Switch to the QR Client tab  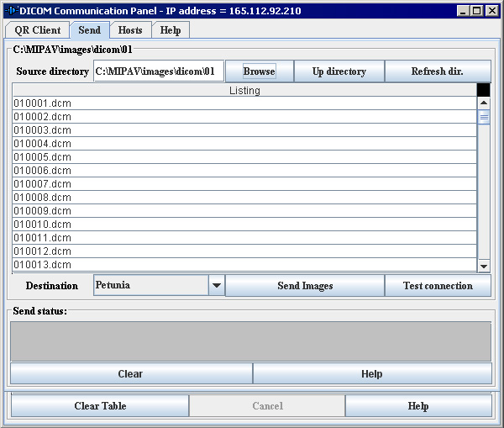[x=38, y=30]
